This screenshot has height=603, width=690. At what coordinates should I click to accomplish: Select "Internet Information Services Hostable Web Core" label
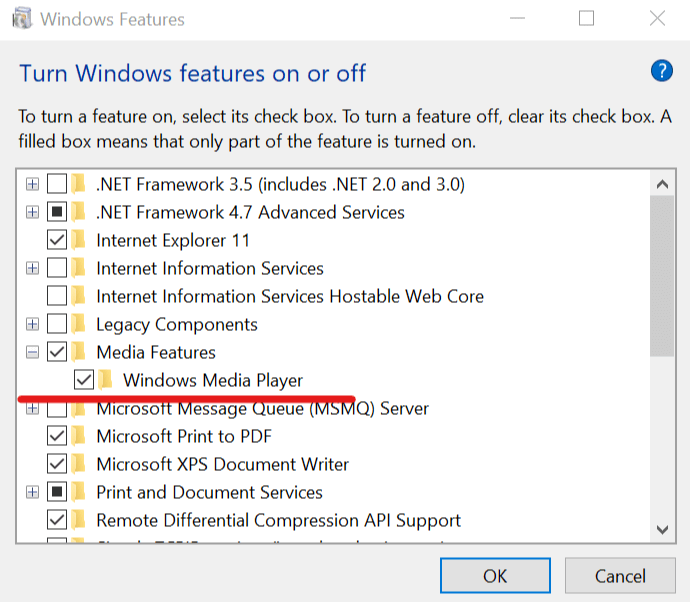[x=290, y=296]
